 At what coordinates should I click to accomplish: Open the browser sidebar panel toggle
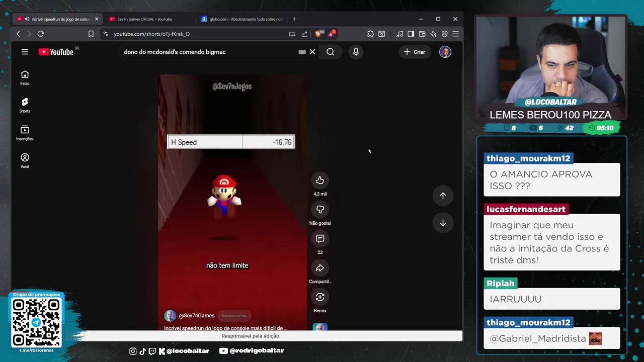click(x=411, y=34)
